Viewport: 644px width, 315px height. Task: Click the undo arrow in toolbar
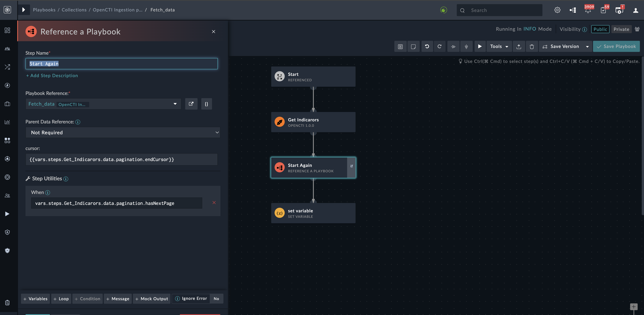(427, 46)
